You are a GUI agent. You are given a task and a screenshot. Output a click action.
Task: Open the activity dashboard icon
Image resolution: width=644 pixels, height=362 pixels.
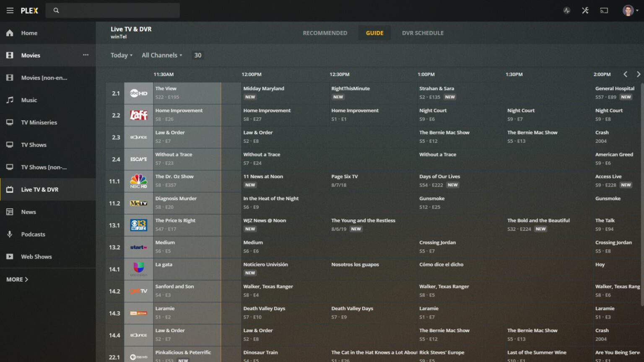566,10
